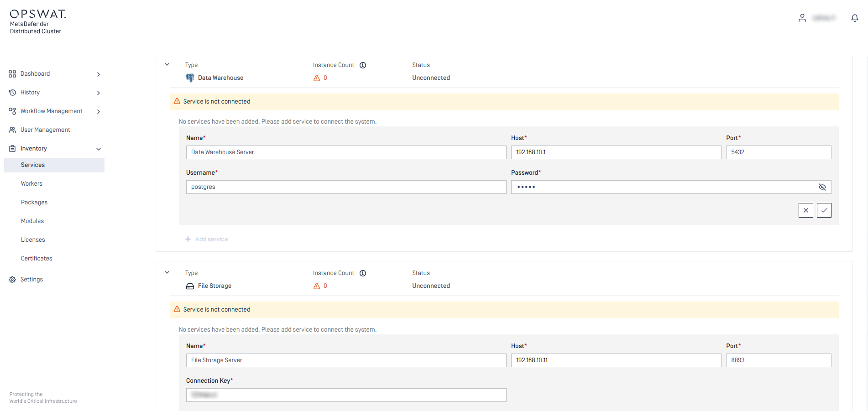Viewport: 868px width, 411px height.
Task: Open the Dashboard menu item
Action: point(54,74)
